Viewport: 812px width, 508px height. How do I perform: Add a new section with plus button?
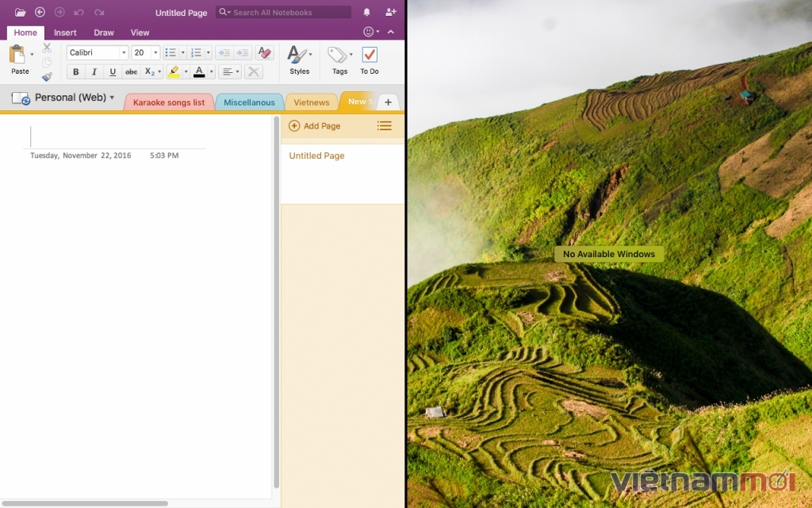tap(388, 102)
